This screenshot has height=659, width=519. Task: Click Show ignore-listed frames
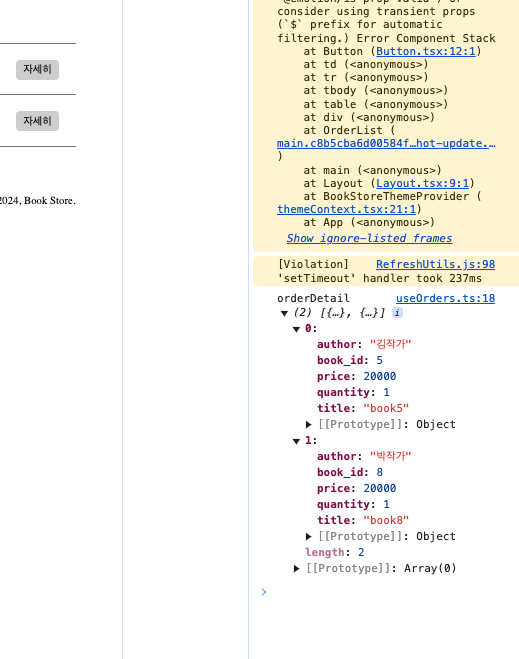369,238
